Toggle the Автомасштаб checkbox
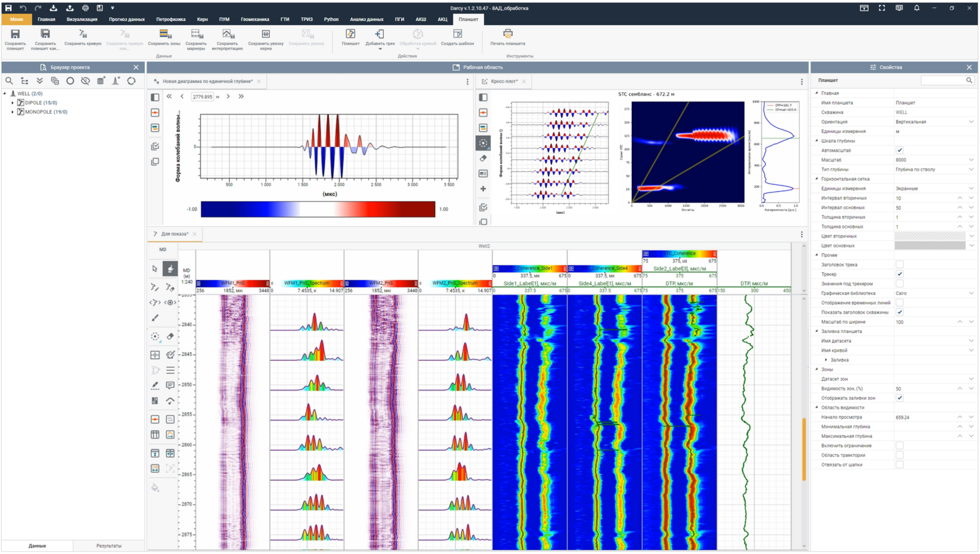Image resolution: width=980 pixels, height=554 pixels. (x=900, y=150)
